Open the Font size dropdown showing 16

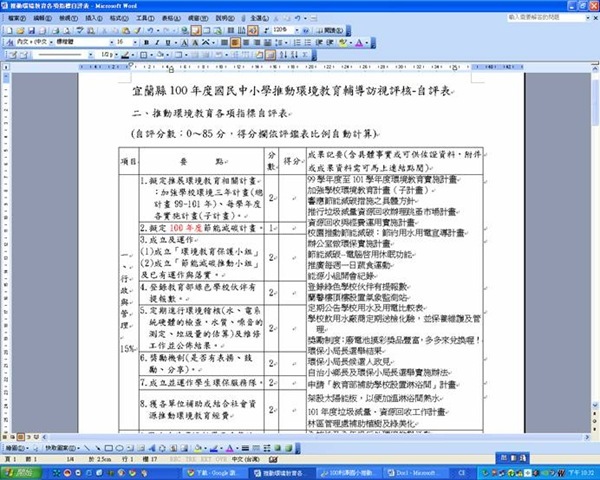pos(135,42)
